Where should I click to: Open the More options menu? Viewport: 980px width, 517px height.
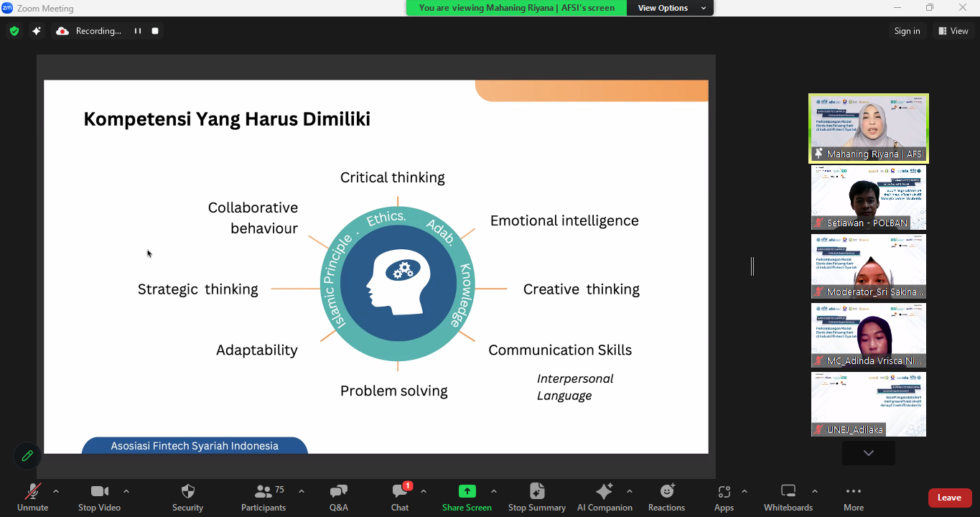pyautogui.click(x=853, y=498)
